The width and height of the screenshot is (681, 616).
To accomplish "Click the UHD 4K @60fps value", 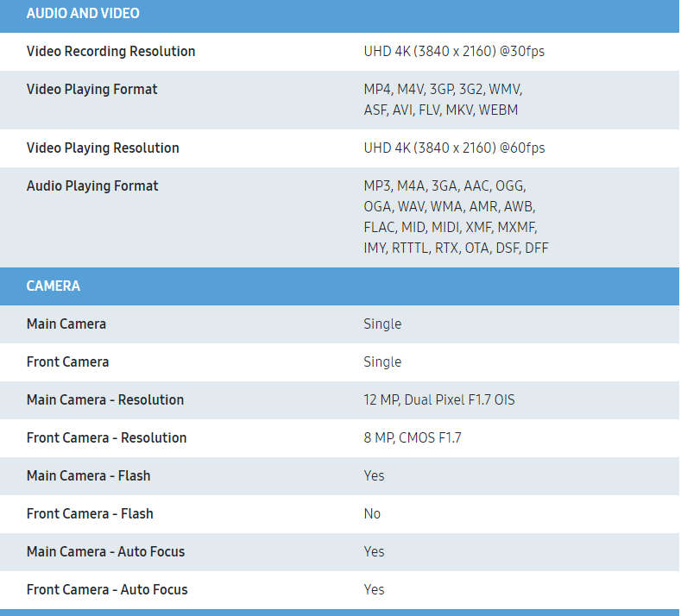I will [x=454, y=148].
